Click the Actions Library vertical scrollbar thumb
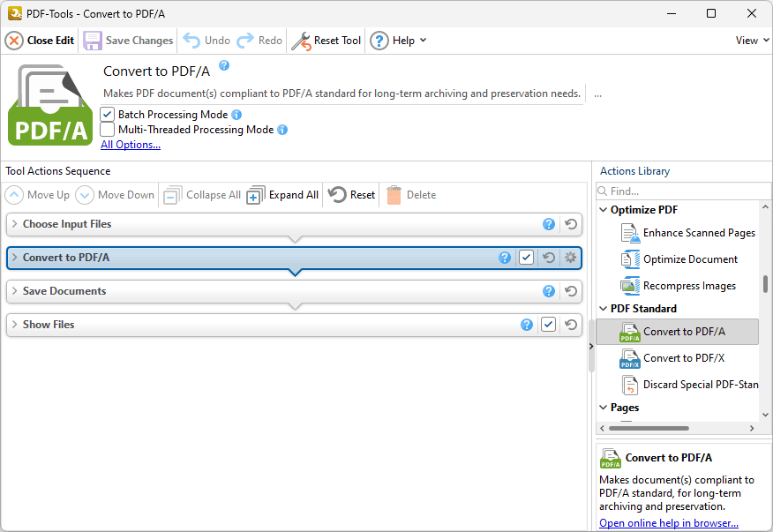This screenshot has height=532, width=773. (765, 284)
